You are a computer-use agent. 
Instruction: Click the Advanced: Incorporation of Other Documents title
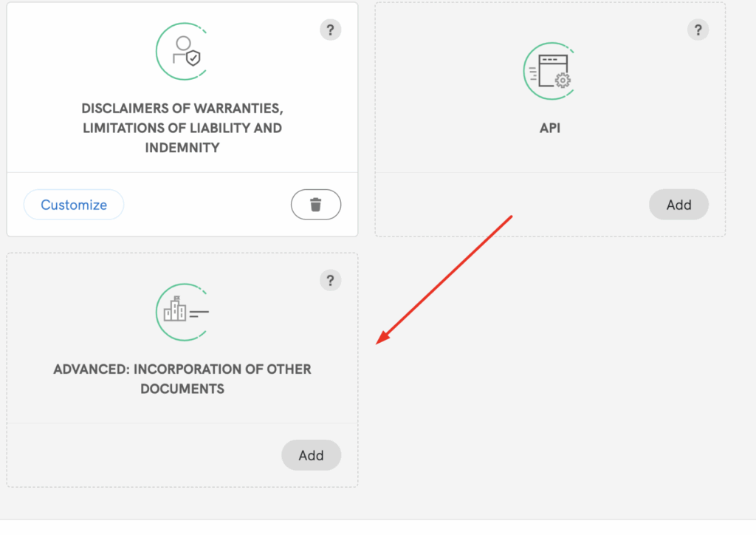point(182,378)
